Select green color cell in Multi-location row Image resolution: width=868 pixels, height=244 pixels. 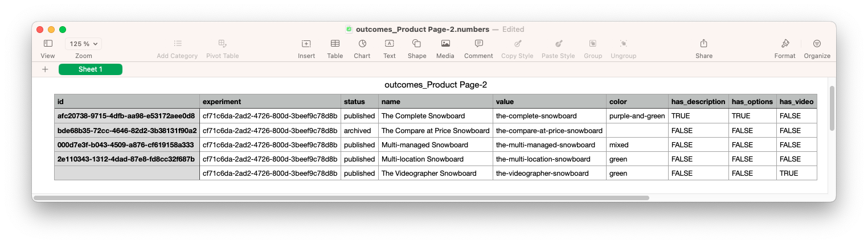click(x=637, y=159)
